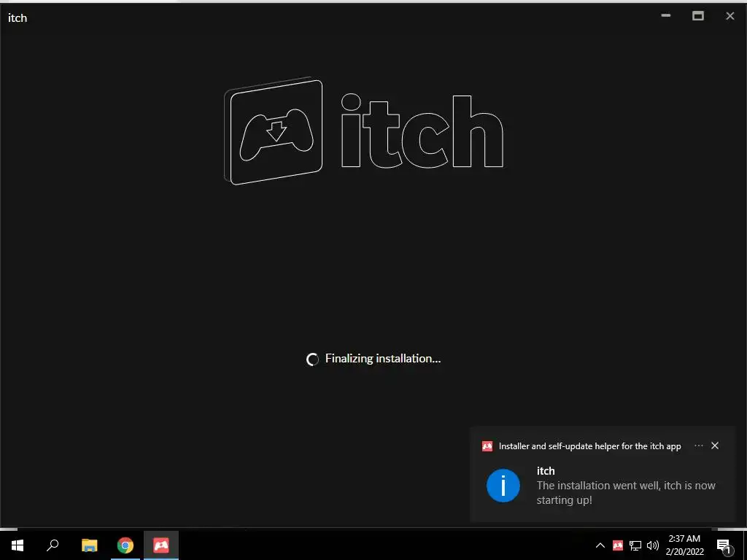The image size is (747, 560).
Task: Click the large outlined "itch" wordmark
Action: pos(422,131)
